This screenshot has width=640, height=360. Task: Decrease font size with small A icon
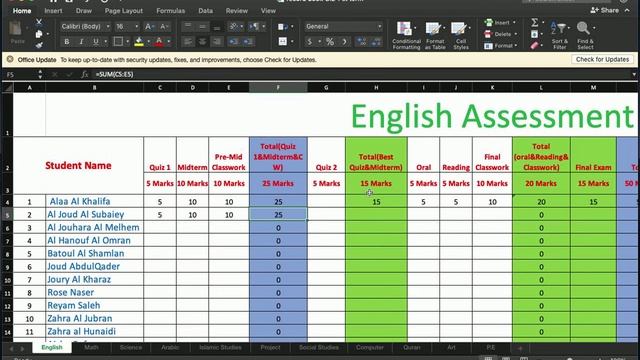pyautogui.click(x=164, y=27)
